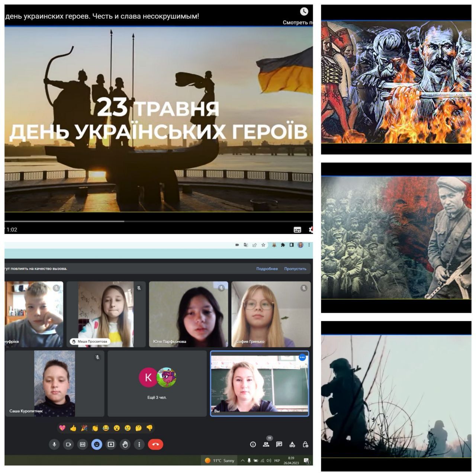The image size is (476, 476).
Task: Dismiss banner with 'Пропустить'
Action: coord(295,268)
